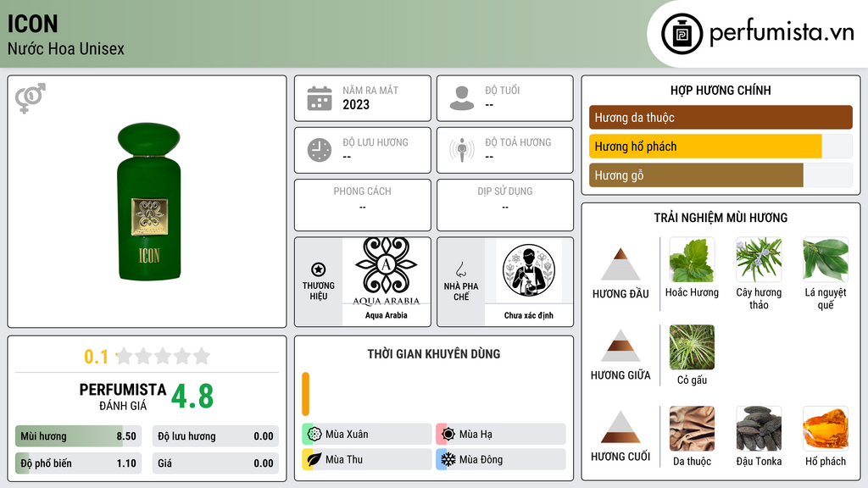Click the Aqua Arabia brand logo
This screenshot has height=488, width=868.
(387, 272)
